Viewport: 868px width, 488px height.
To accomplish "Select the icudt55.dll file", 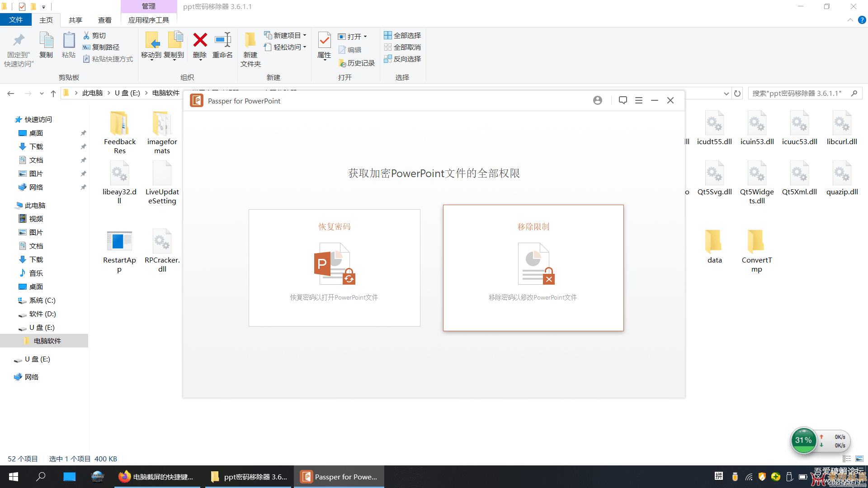I will (714, 129).
